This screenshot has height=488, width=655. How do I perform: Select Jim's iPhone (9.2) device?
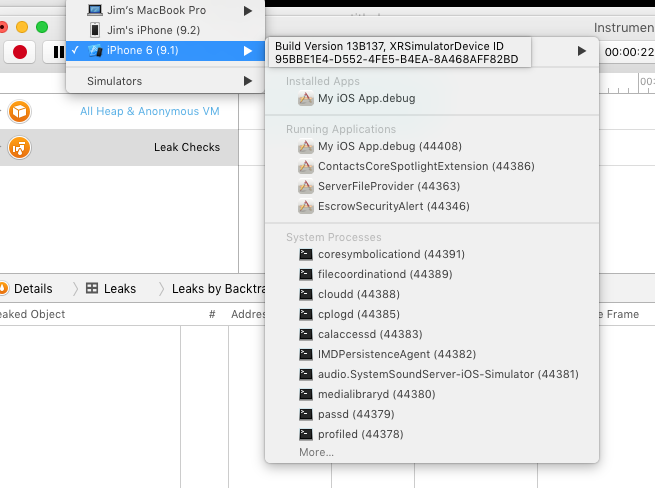coord(165,30)
